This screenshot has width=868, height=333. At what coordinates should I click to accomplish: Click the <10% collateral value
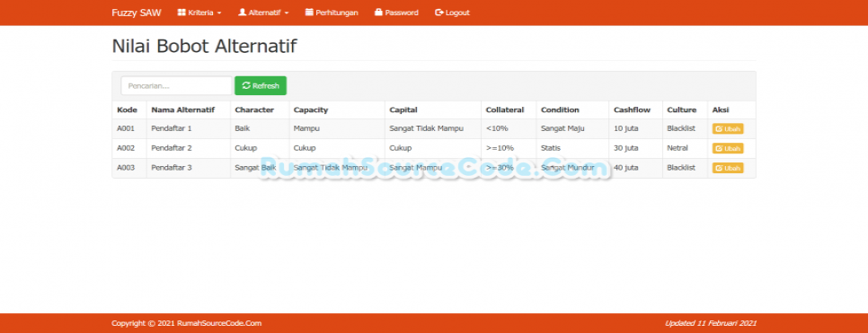(497, 128)
